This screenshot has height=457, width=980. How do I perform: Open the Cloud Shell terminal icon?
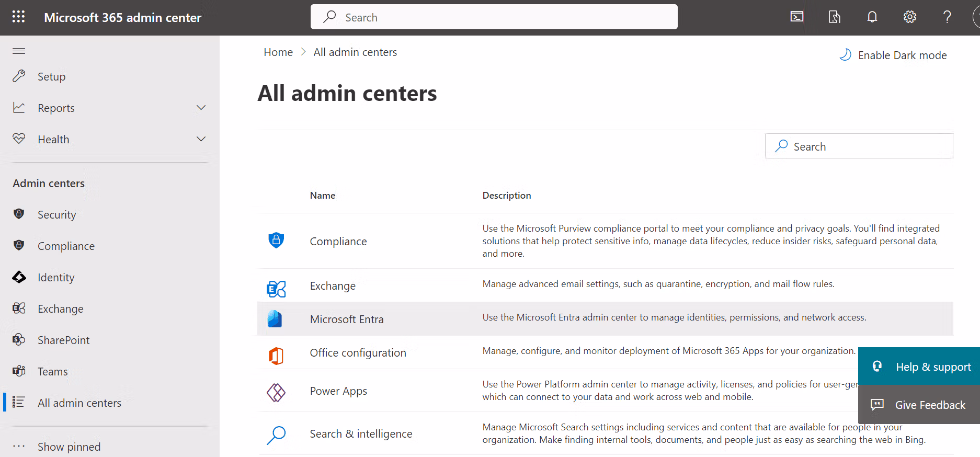[796, 17]
